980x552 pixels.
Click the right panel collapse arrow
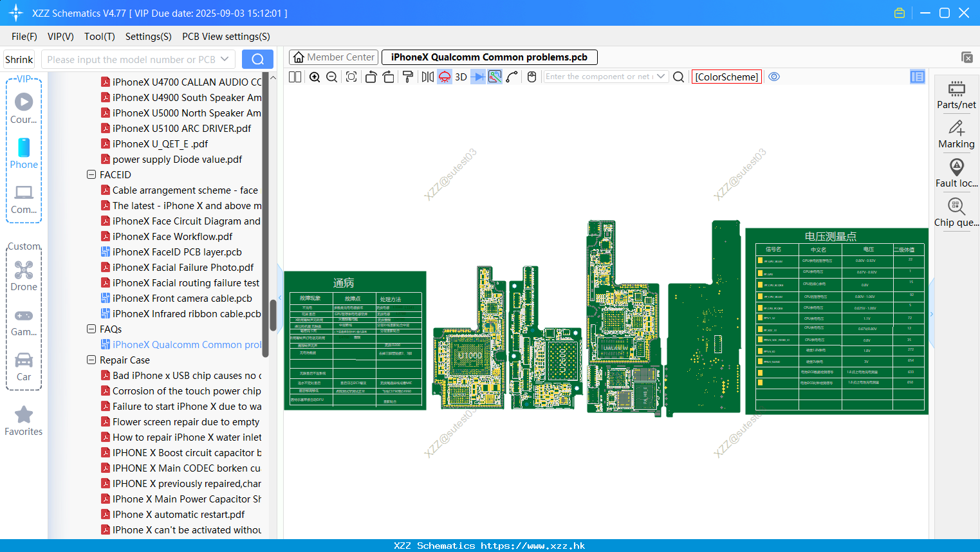pyautogui.click(x=931, y=314)
